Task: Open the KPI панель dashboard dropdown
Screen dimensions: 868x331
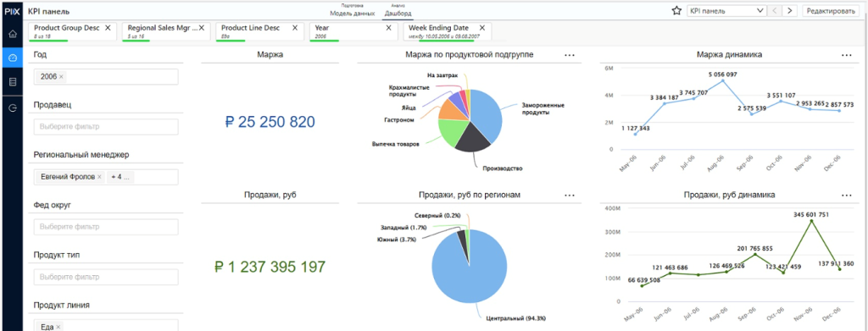Action: coord(726,10)
